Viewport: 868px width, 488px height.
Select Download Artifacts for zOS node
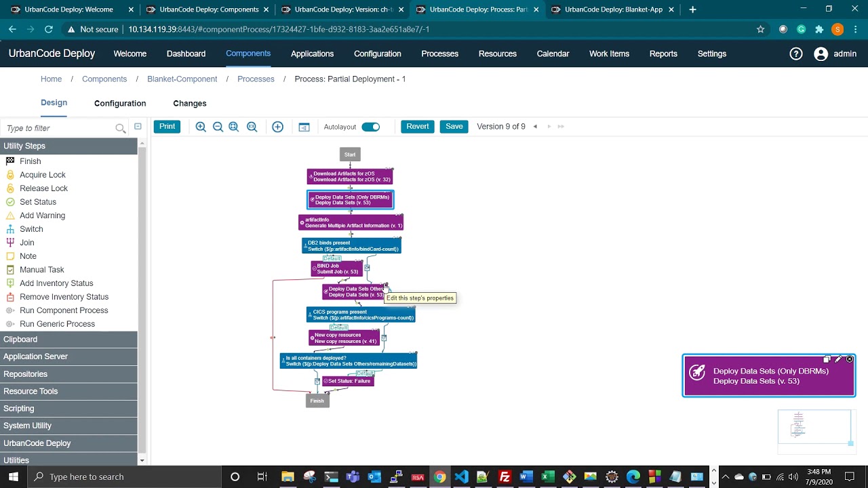350,177
